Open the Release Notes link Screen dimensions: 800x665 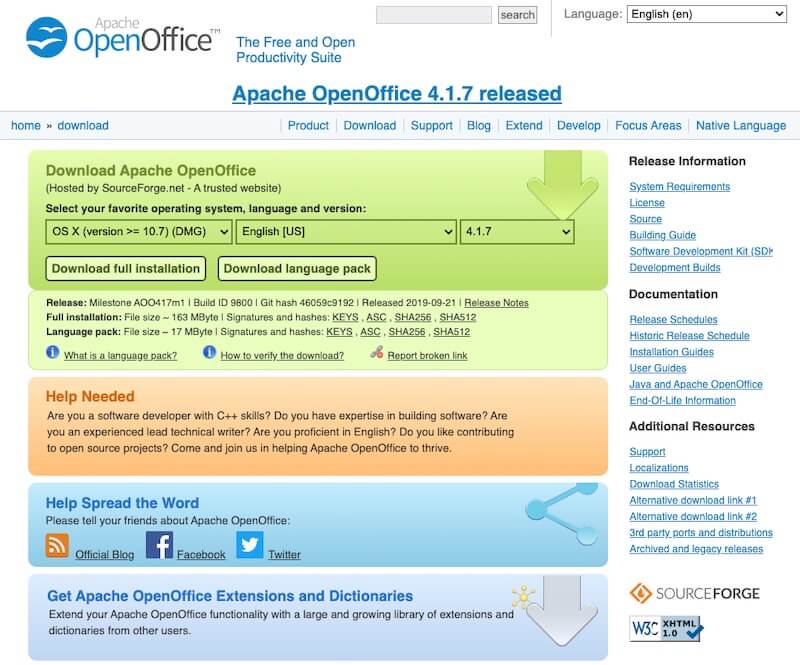[x=496, y=303]
